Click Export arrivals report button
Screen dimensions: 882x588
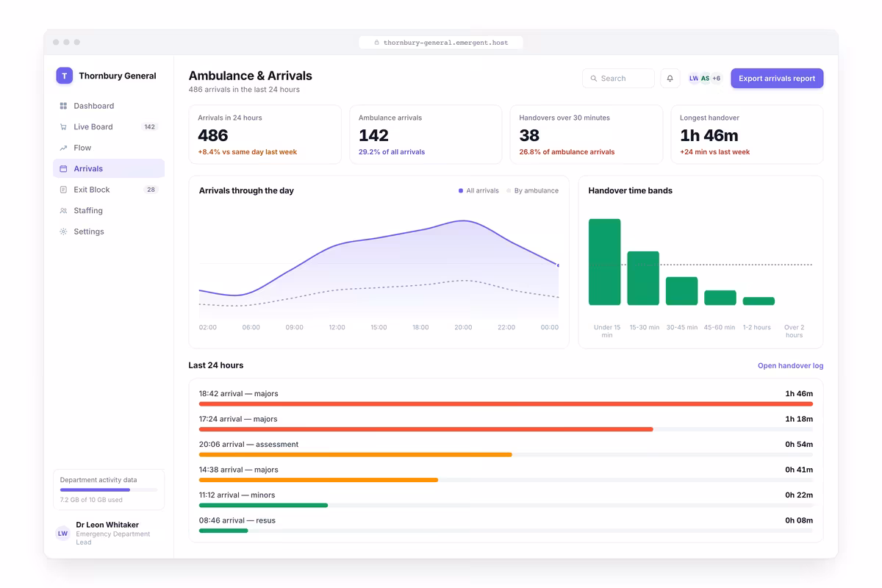[x=777, y=79]
